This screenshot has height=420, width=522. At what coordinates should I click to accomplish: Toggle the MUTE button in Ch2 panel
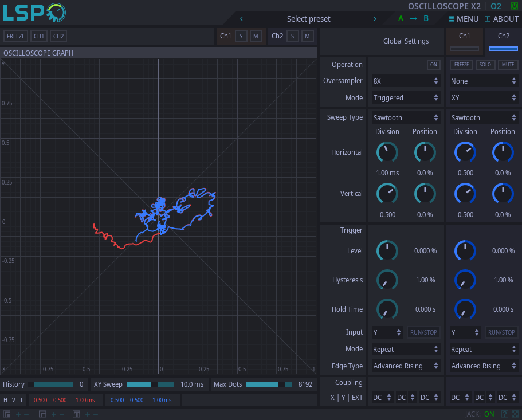click(508, 65)
